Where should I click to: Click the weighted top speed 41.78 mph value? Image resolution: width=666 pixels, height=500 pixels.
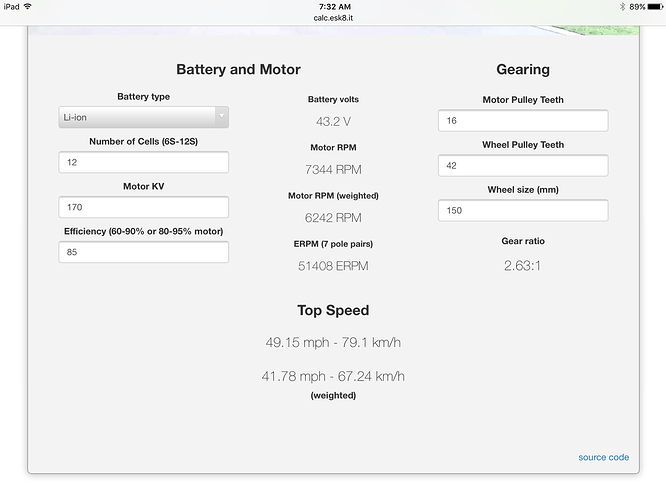click(x=333, y=376)
